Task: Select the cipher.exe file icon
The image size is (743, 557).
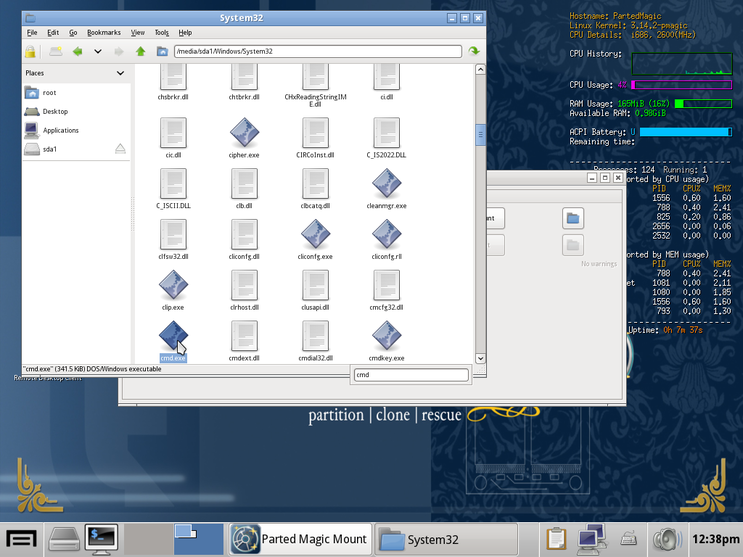Action: [244, 133]
